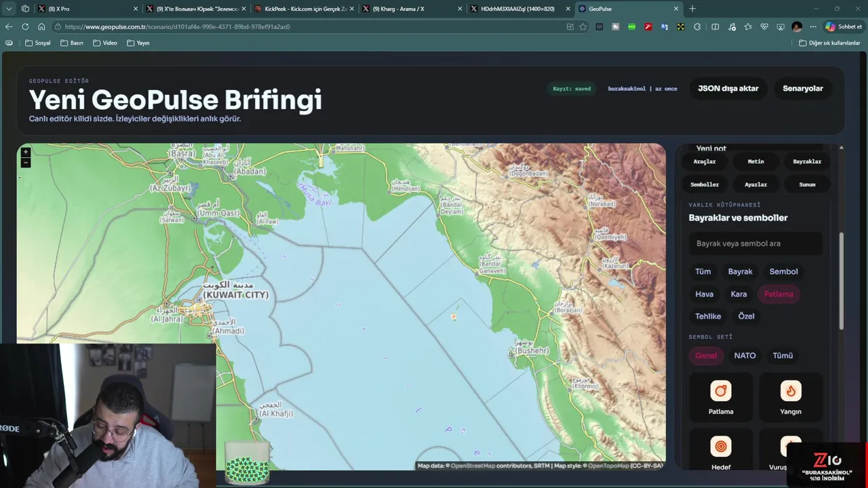Filter symbols by Hava category
This screenshot has width=868, height=488.
pyautogui.click(x=704, y=294)
